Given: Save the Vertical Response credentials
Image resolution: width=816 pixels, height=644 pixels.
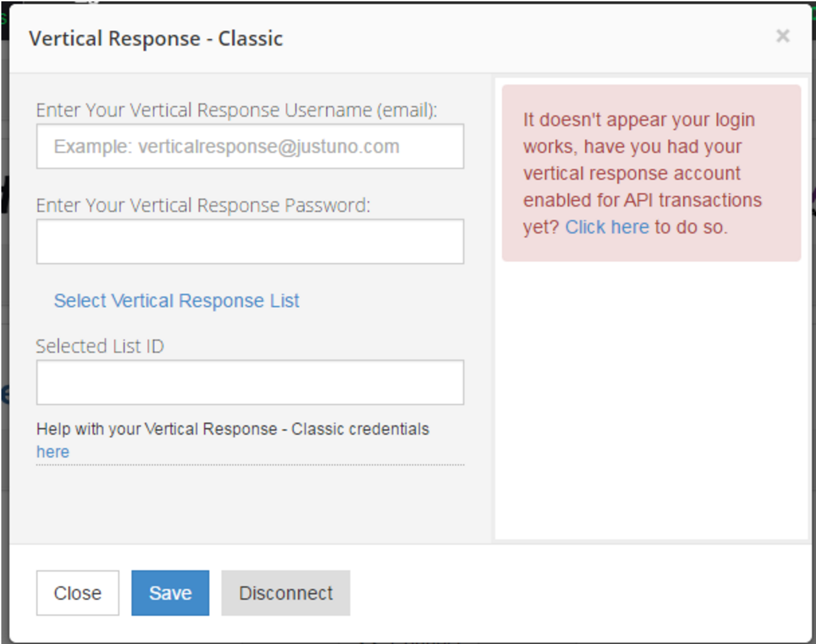Looking at the screenshot, I should (170, 592).
